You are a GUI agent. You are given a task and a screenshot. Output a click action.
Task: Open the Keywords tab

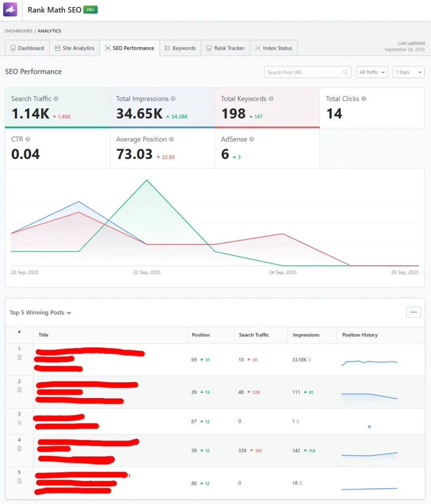(180, 48)
